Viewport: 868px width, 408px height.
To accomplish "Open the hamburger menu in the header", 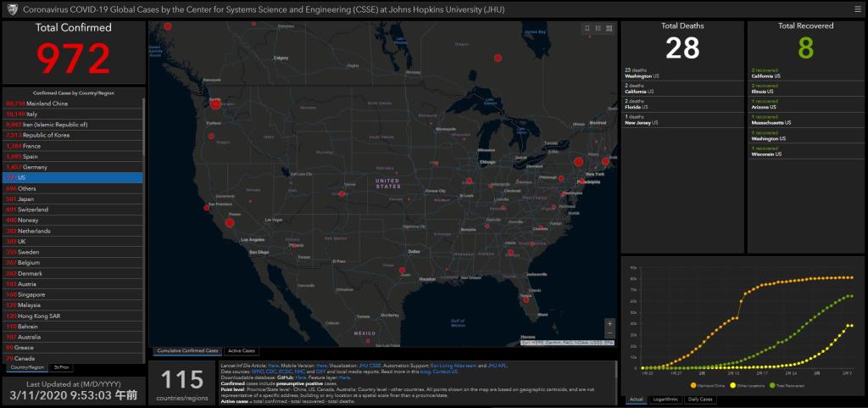I will tap(859, 9).
